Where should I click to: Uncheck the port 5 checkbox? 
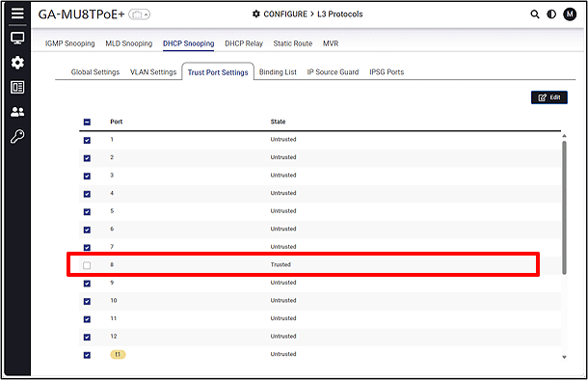coord(87,212)
